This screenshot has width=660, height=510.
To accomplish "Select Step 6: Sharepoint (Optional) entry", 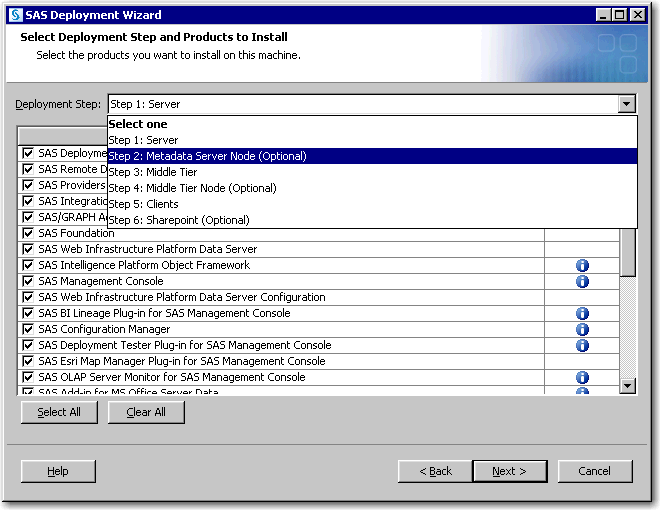I will (179, 220).
